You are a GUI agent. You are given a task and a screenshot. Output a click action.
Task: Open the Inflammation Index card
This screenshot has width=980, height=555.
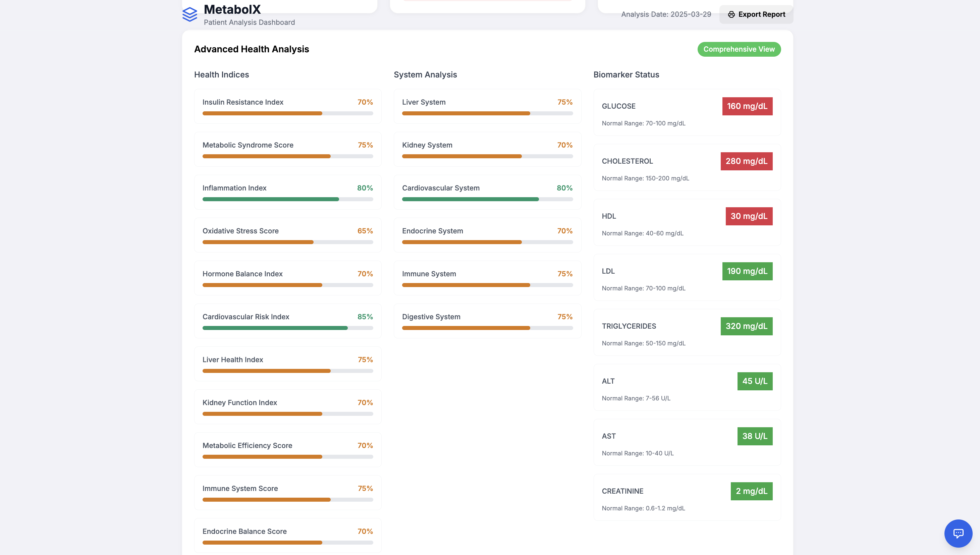pyautogui.click(x=287, y=192)
